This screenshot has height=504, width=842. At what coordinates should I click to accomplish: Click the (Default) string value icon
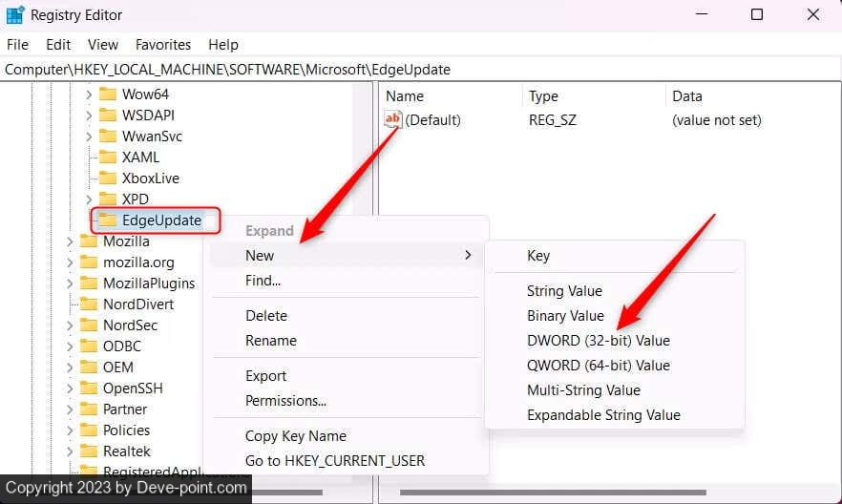(393, 120)
